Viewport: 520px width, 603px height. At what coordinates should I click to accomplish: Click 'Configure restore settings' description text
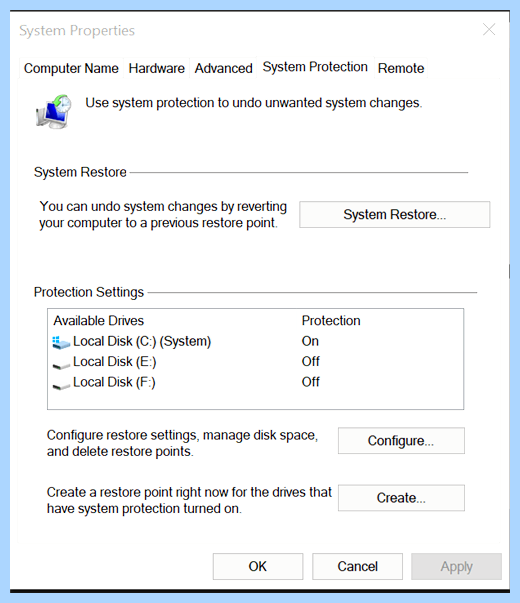pos(182,443)
